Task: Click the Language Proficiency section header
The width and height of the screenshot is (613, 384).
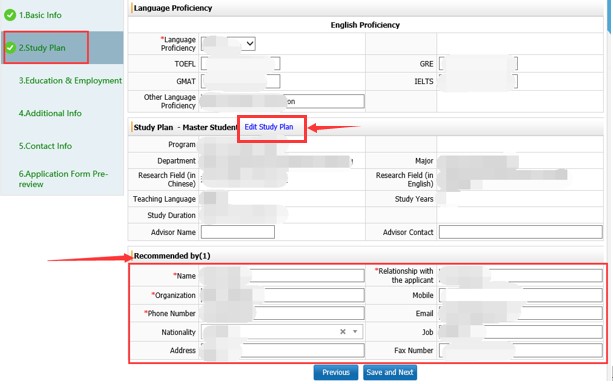Action: point(173,8)
